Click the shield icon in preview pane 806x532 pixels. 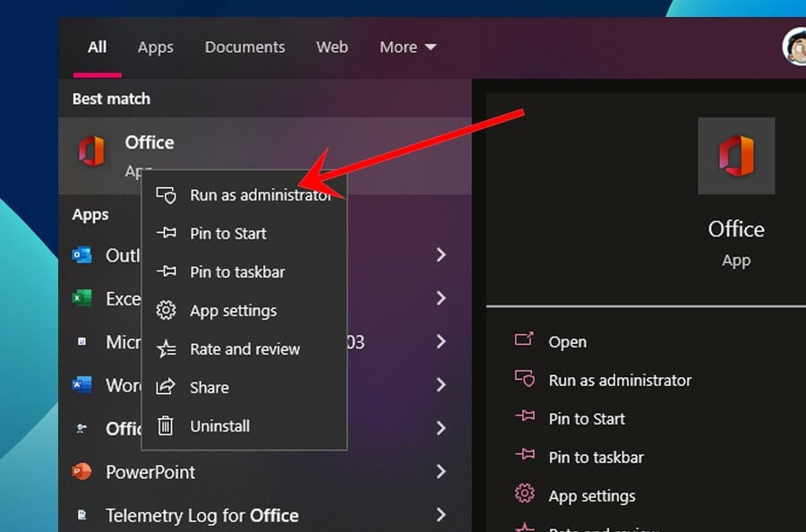point(525,378)
